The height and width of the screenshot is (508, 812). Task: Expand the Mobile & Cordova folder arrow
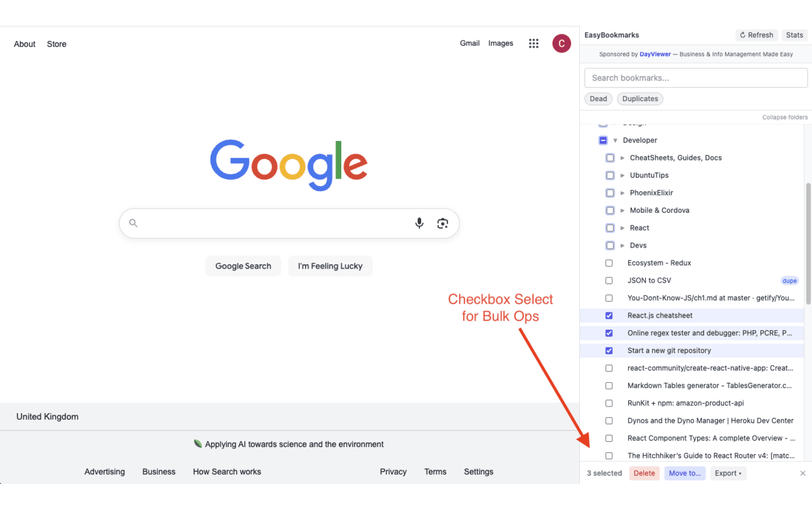(622, 210)
